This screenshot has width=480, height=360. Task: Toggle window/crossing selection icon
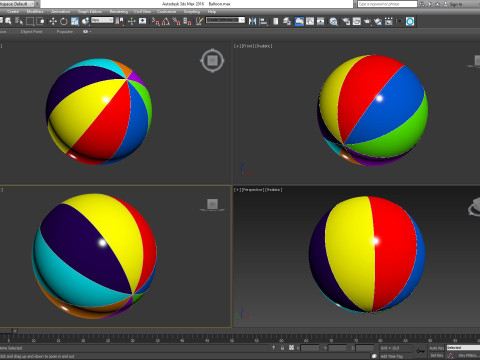pos(40,21)
